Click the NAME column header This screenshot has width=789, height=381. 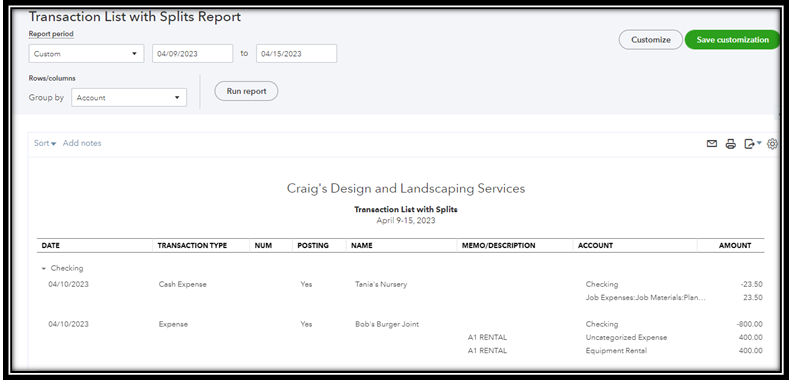click(x=362, y=246)
